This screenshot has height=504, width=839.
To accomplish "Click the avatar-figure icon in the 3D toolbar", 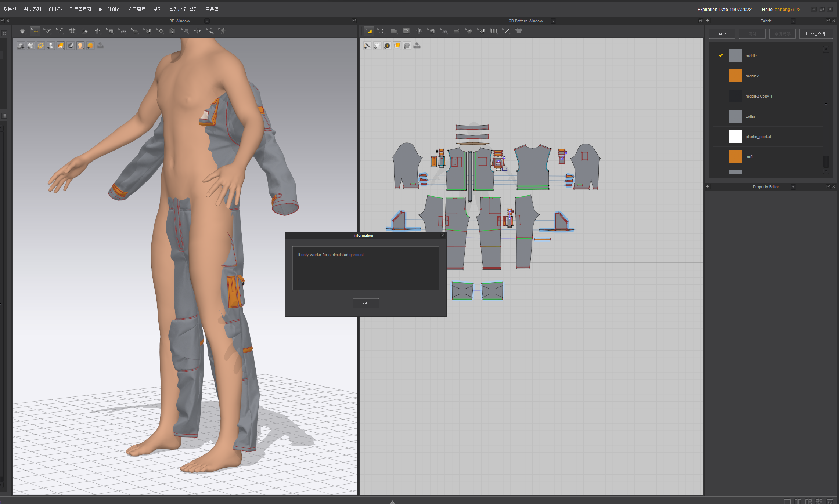I will [x=97, y=31].
